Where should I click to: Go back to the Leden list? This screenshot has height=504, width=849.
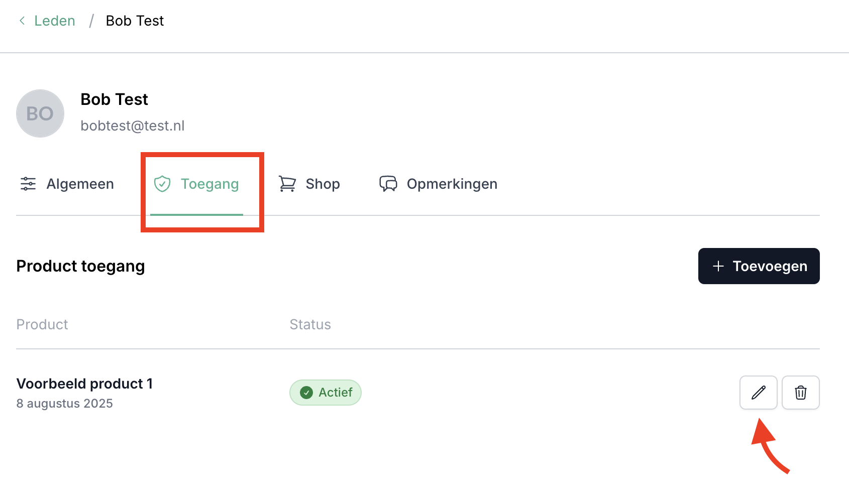pos(54,21)
